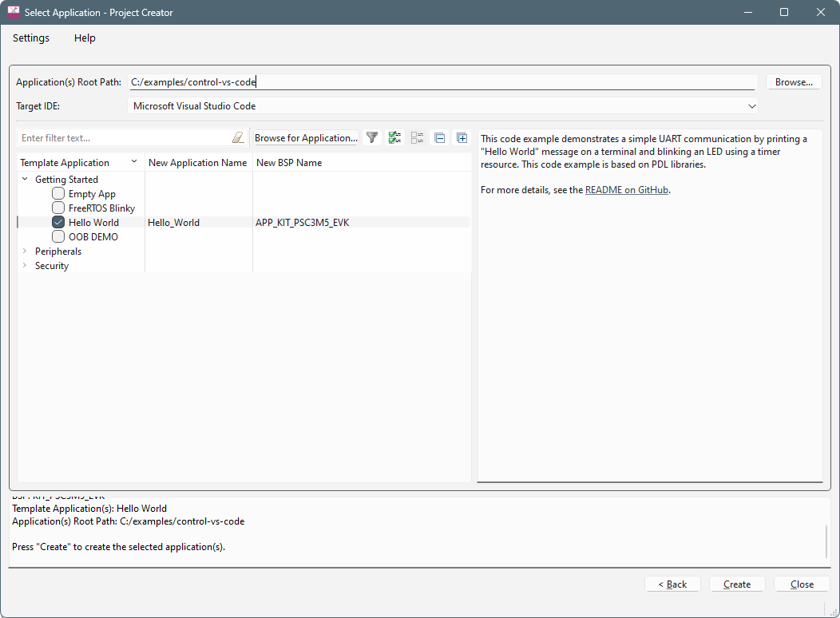The image size is (840, 618).
Task: Enable the FreeRTOS Blinky template checkbox
Action: (58, 208)
